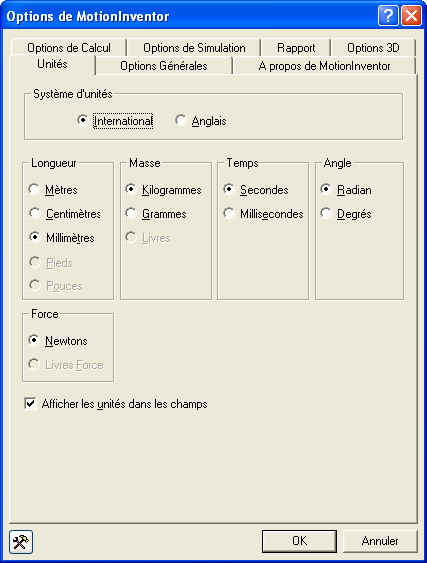
Task: Select the Anglais unit system
Action: click(201, 121)
